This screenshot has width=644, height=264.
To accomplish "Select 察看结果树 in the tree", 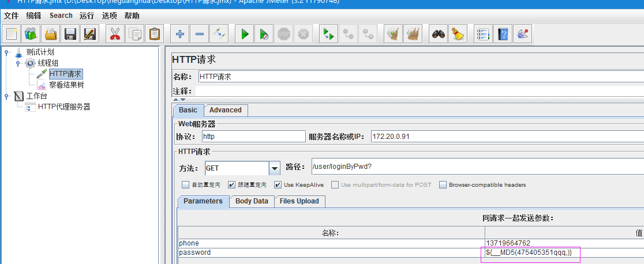I will coord(66,85).
